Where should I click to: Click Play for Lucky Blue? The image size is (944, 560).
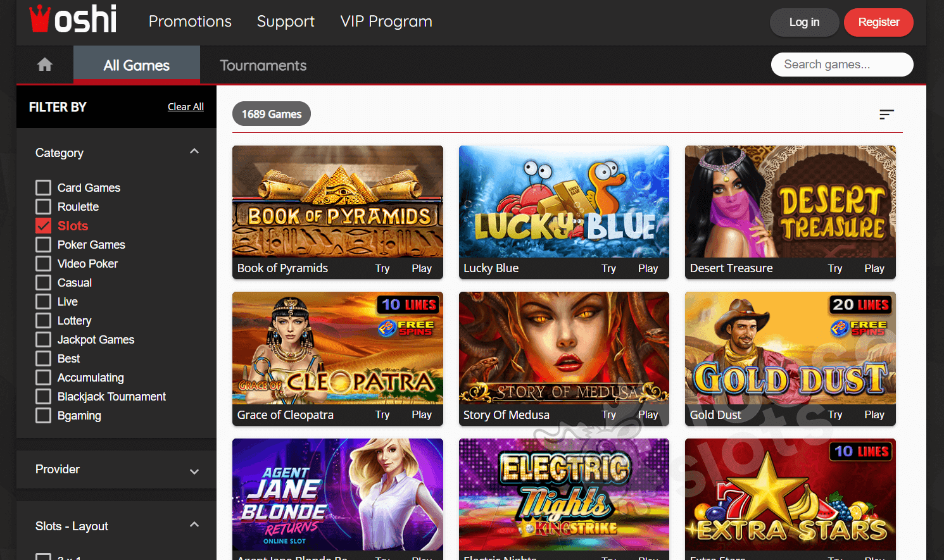(x=648, y=268)
